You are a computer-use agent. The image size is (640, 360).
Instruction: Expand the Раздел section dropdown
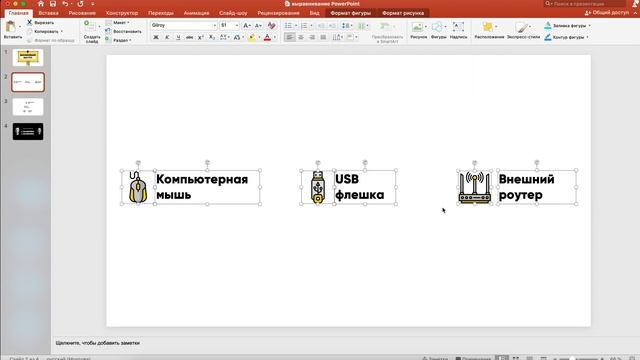click(x=119, y=40)
